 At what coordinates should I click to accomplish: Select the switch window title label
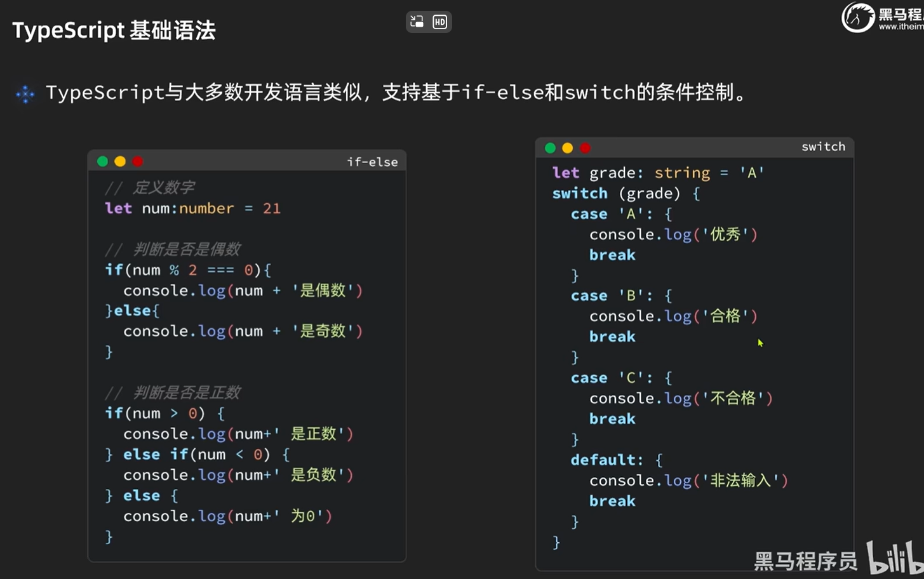(823, 147)
